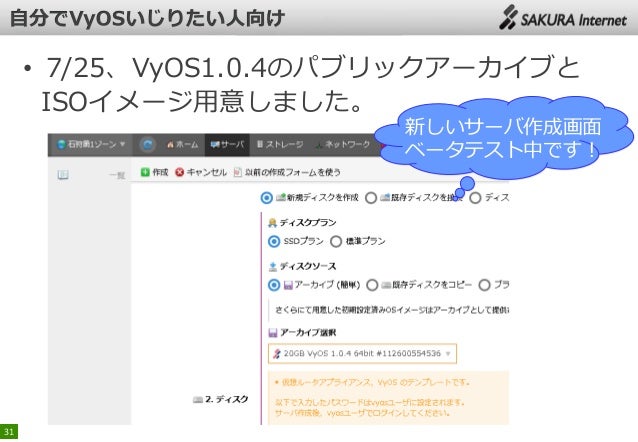Click the network icon beside ネットワーク
This screenshot has width=638, height=442.
tap(319, 144)
